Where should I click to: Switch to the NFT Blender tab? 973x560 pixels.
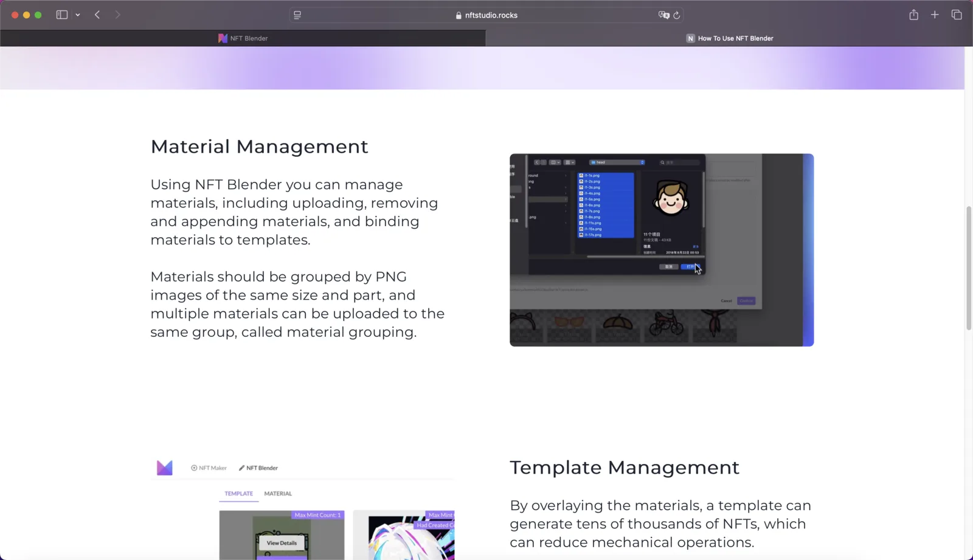243,38
